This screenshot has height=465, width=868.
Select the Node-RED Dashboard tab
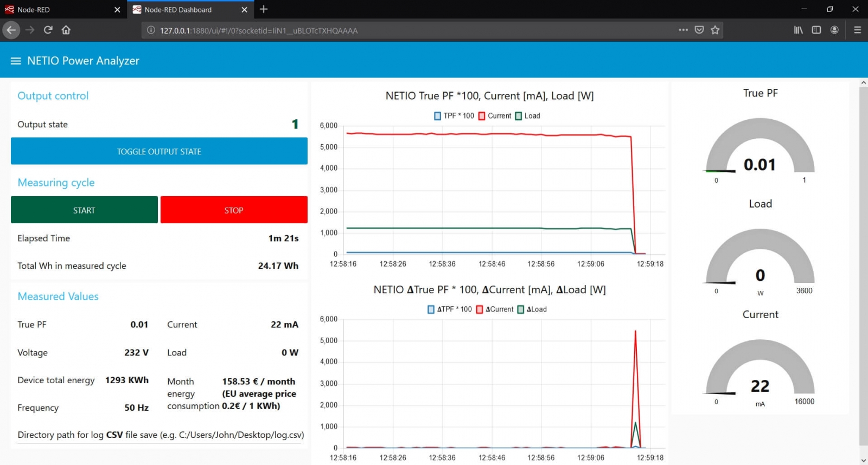190,10
